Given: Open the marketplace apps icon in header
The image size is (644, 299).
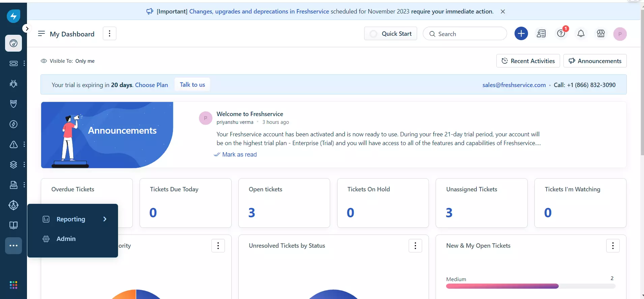Looking at the screenshot, I should tap(601, 33).
